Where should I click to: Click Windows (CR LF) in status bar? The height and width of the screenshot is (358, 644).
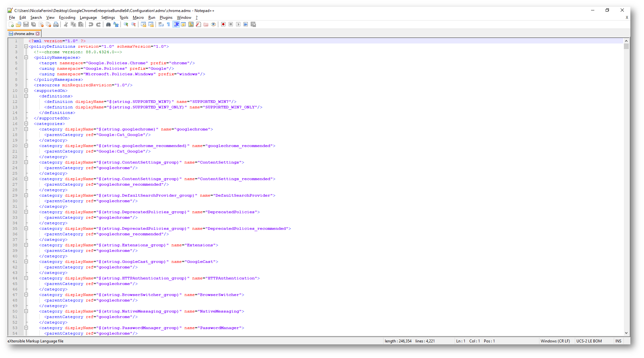click(555, 341)
